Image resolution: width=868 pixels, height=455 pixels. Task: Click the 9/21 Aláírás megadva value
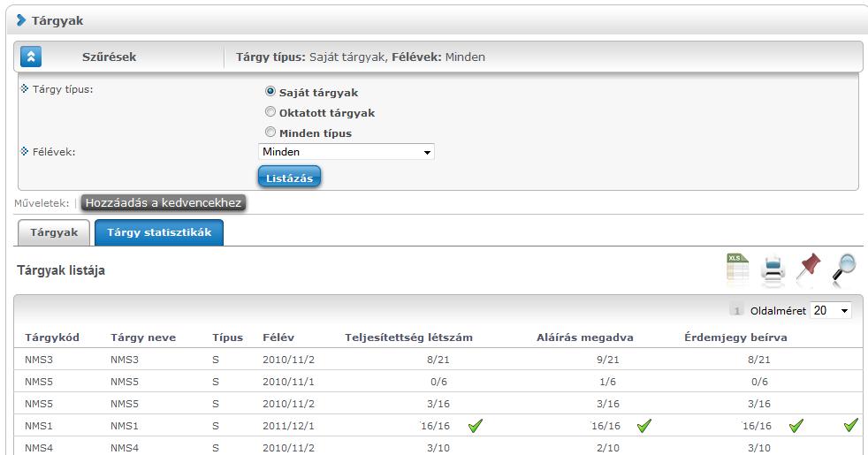(608, 360)
